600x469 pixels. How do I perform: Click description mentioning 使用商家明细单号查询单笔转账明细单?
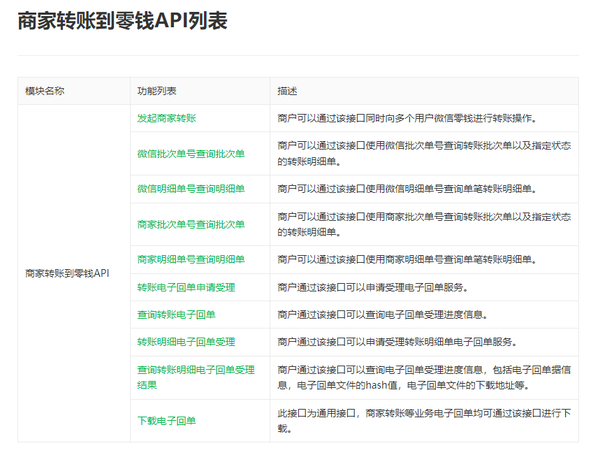click(x=407, y=260)
